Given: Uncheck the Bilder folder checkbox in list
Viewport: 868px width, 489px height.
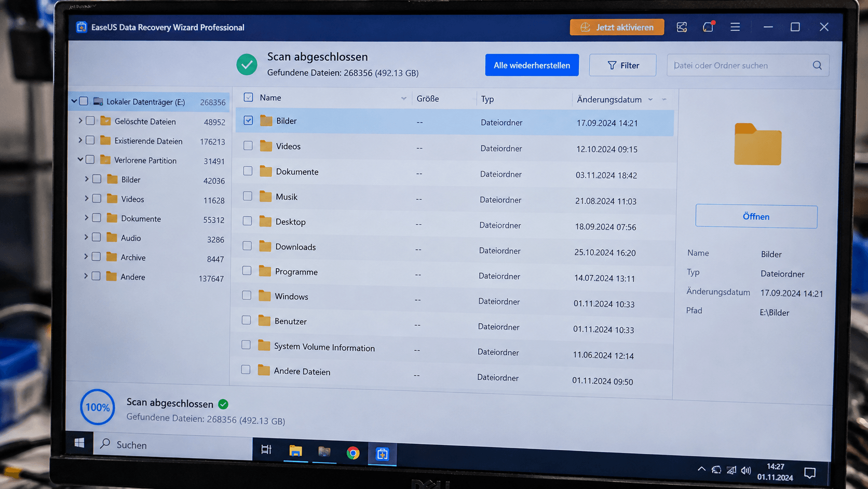Looking at the screenshot, I should tap(248, 121).
